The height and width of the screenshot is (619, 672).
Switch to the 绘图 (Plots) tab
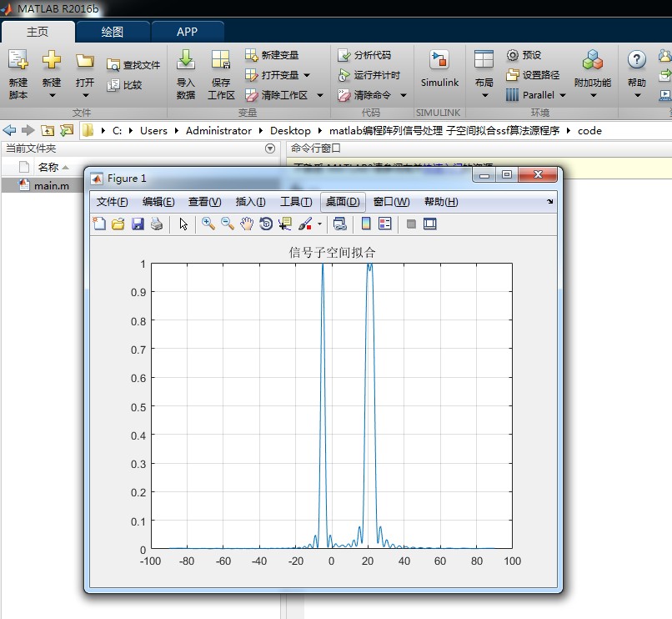[x=113, y=32]
